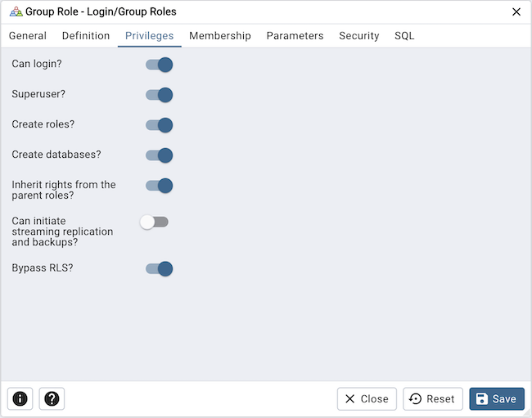Disable the Create databases switch
532x418 pixels.
[x=159, y=155]
